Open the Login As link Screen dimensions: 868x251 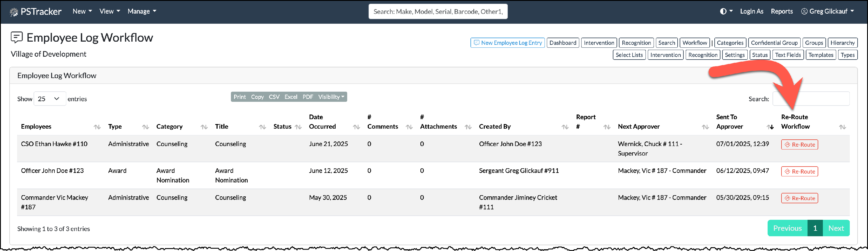[x=751, y=12]
